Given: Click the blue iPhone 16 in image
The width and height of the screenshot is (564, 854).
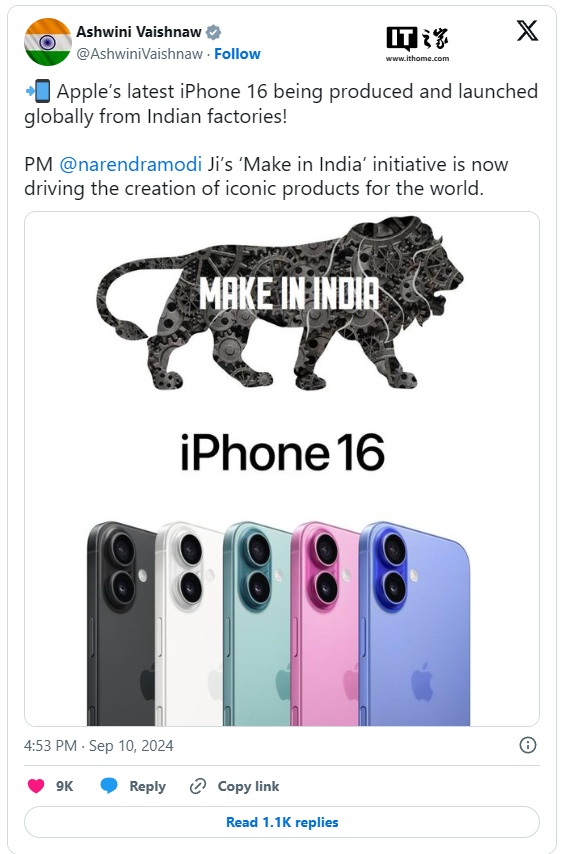Looking at the screenshot, I should [415, 624].
